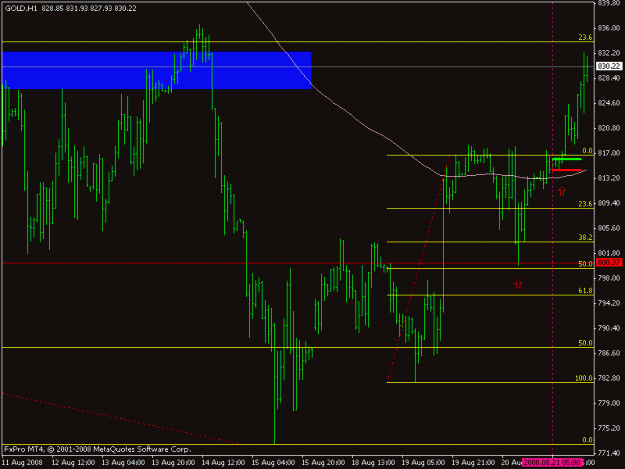Click the 828.40 price scale value

pos(609,78)
